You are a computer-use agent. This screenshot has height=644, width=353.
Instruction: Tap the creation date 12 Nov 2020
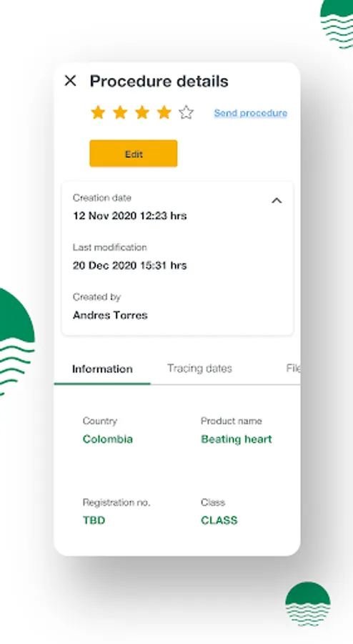pyautogui.click(x=130, y=215)
